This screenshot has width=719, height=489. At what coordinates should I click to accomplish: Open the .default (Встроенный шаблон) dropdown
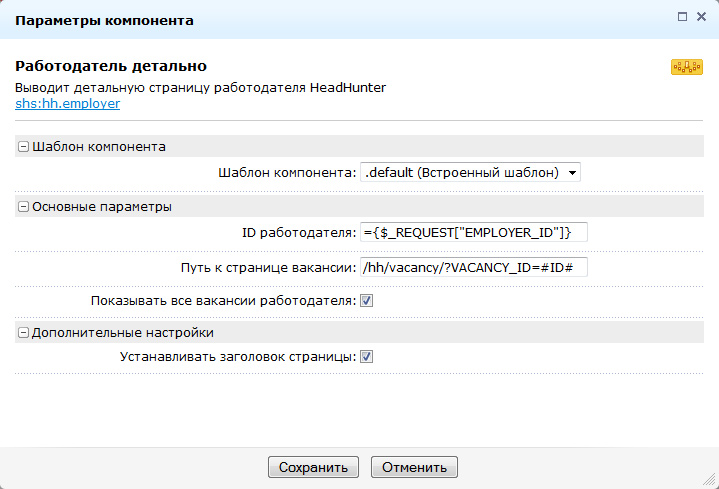pyautogui.click(x=470, y=172)
